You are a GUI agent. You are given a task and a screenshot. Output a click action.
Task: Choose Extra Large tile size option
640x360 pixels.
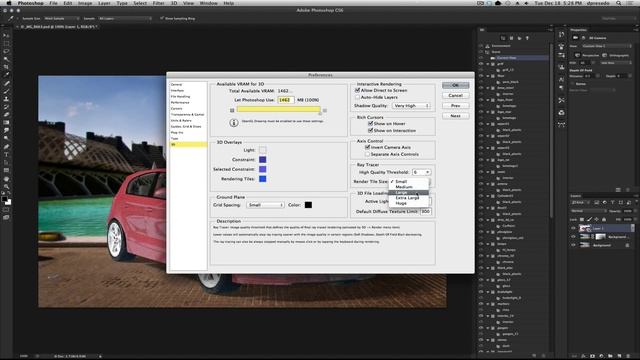pos(408,198)
